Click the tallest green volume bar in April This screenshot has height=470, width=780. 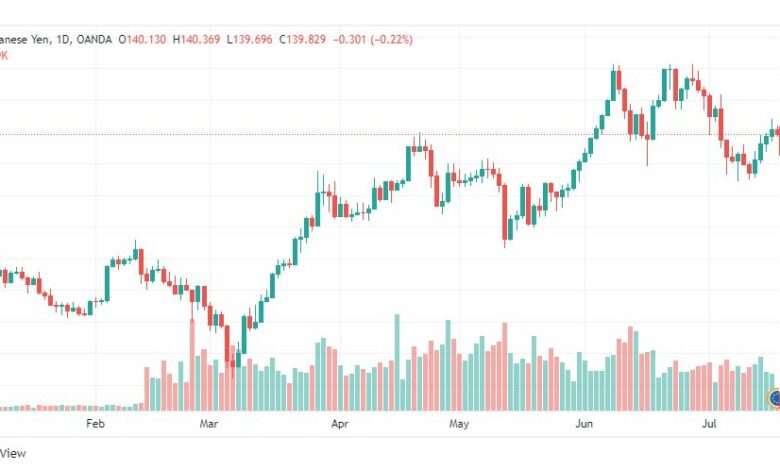pyautogui.click(x=397, y=362)
